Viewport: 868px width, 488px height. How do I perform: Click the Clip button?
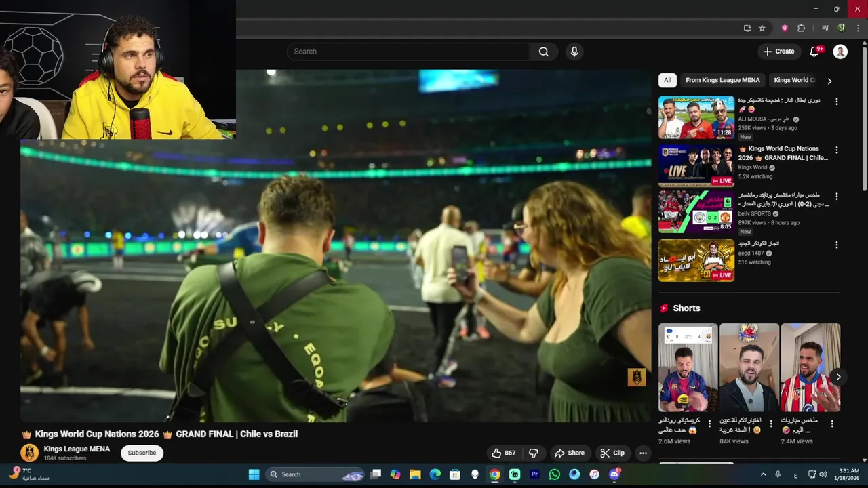tap(612, 453)
